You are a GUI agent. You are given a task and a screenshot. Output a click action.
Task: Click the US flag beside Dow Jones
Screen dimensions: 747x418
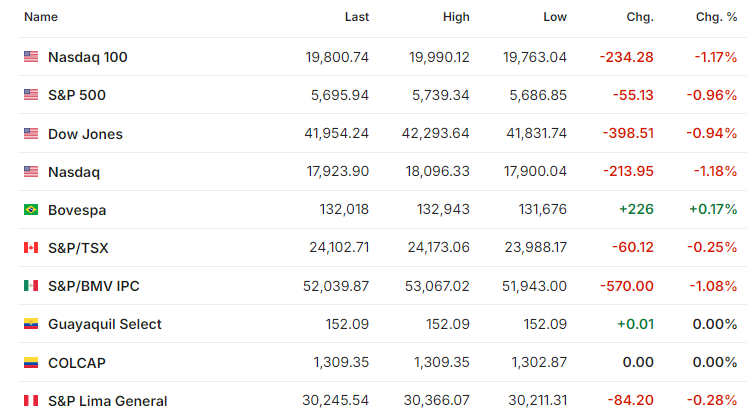point(31,133)
